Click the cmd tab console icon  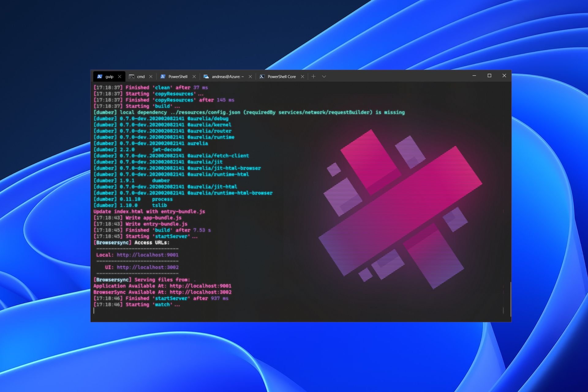pos(131,77)
